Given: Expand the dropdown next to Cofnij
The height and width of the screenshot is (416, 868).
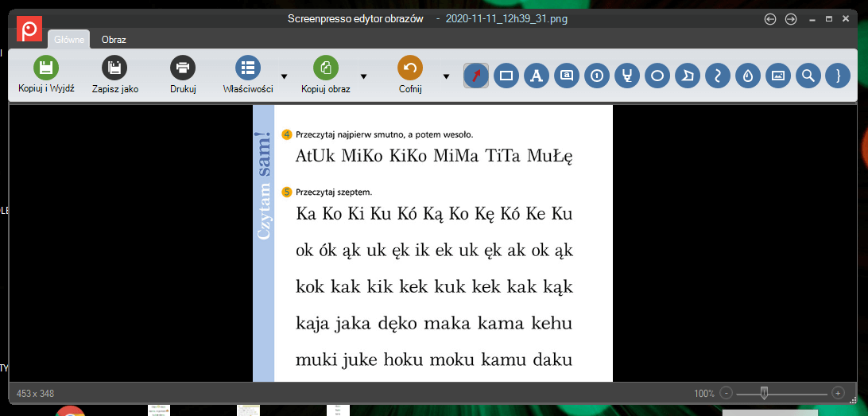Looking at the screenshot, I should pos(446,76).
